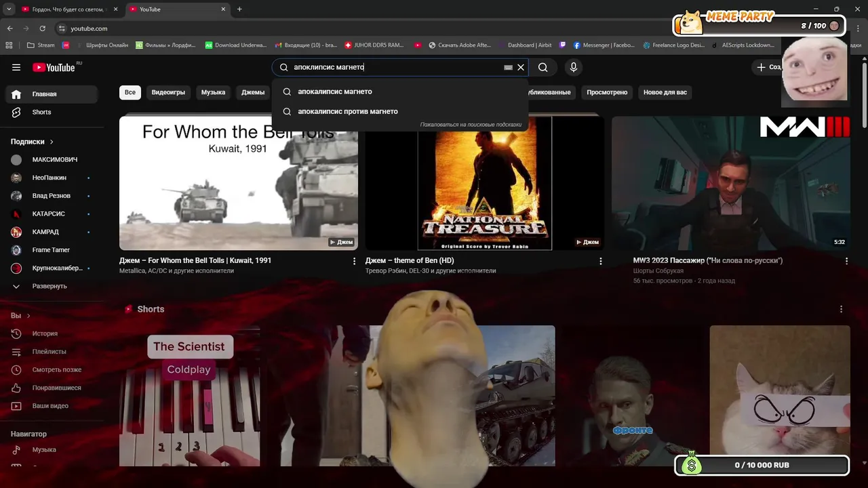Open the tab search dropdown
868x488 pixels.
[9, 9]
